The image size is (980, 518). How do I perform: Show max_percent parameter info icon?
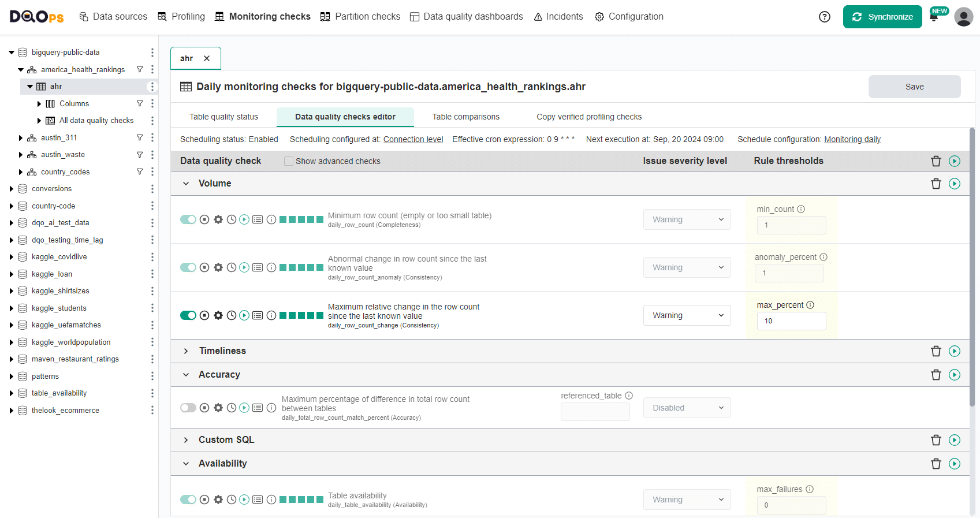coord(810,305)
